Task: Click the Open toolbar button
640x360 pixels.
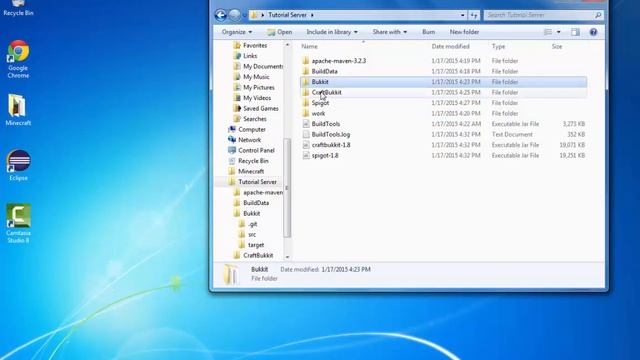Action: tap(280, 32)
